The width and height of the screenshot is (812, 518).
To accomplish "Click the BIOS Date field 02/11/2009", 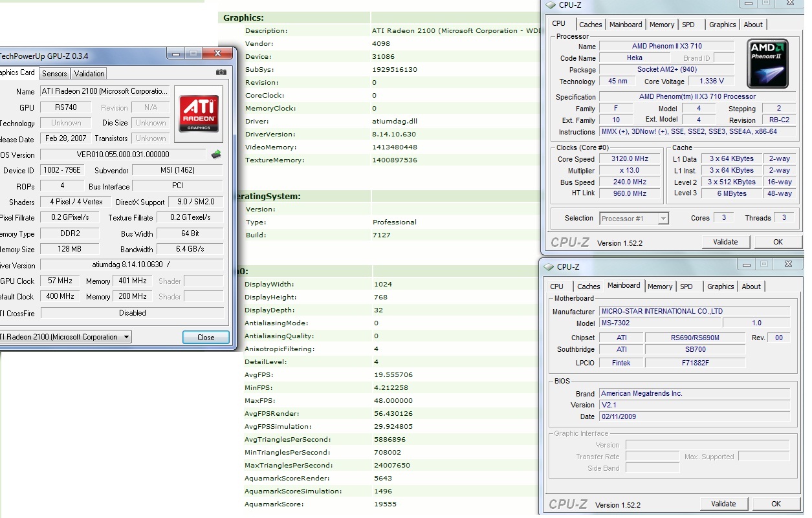I will pos(694,417).
